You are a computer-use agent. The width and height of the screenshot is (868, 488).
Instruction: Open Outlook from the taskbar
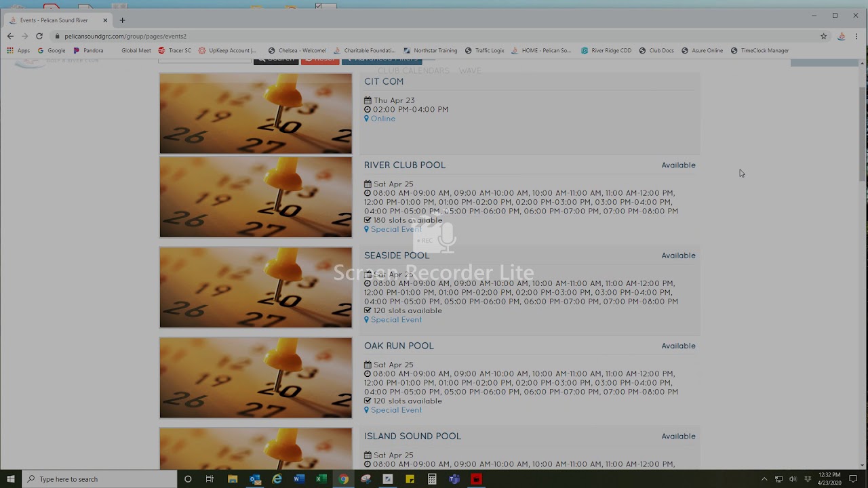click(x=255, y=479)
